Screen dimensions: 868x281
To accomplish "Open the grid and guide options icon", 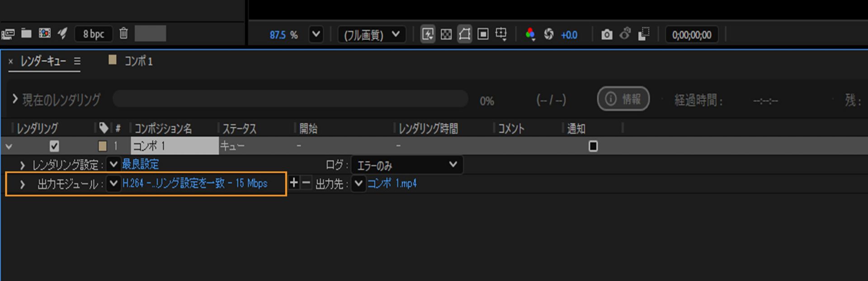I will tap(501, 34).
